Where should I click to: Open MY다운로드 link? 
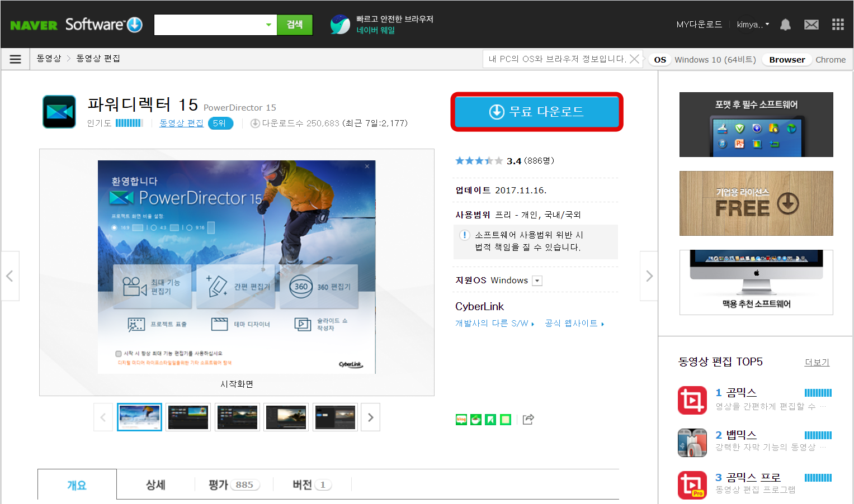click(699, 25)
